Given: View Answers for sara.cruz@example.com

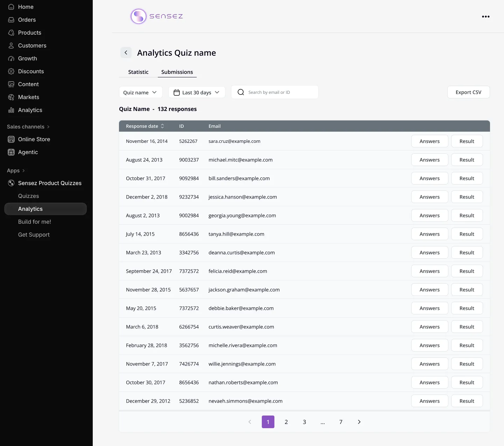Looking at the screenshot, I should coord(430,141).
